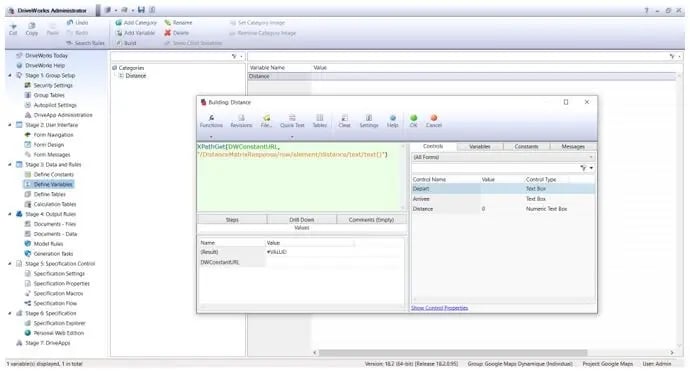
Task: Select the Arrivee control row
Action: 503,199
